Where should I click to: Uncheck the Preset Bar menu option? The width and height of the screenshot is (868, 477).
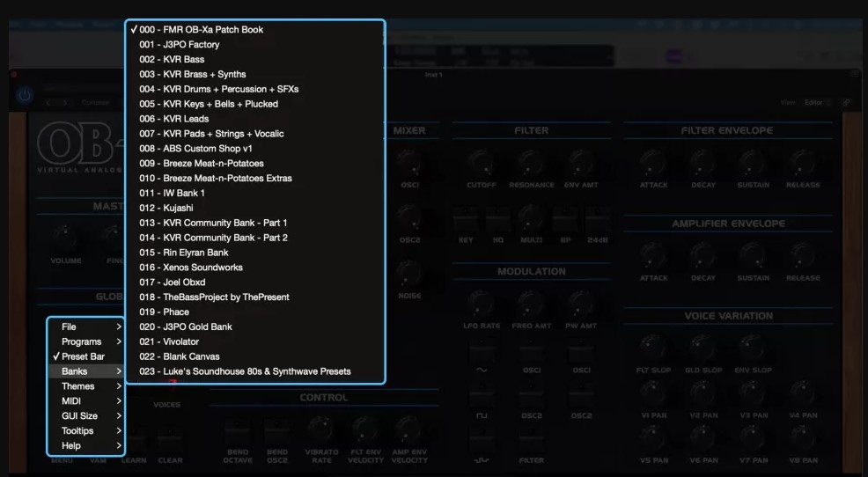pyautogui.click(x=85, y=356)
